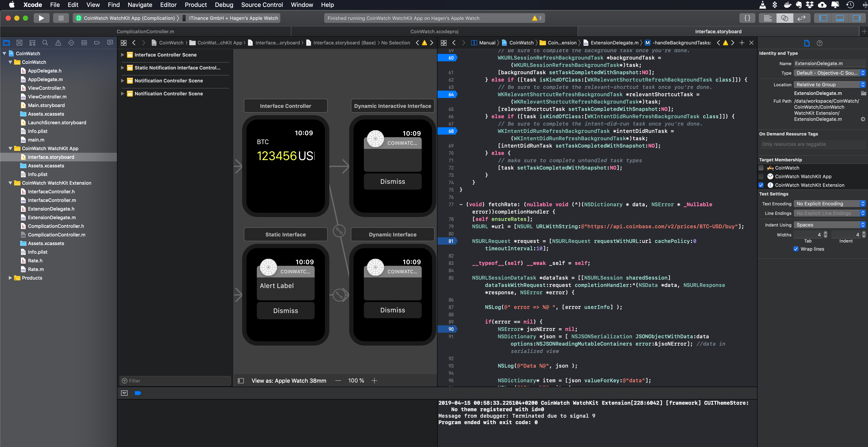Uncheck CoinWatch WatchKit Extension target membership
This screenshot has height=447, width=868.
point(761,185)
